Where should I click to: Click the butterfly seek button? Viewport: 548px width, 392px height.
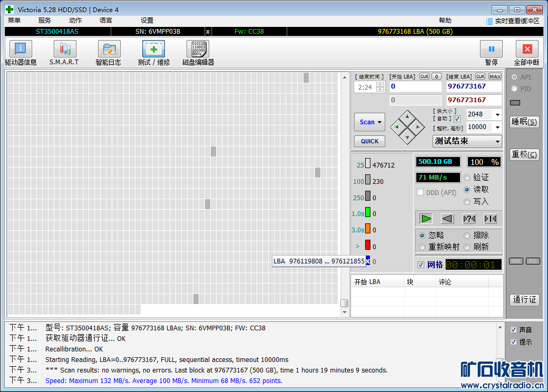(491, 219)
